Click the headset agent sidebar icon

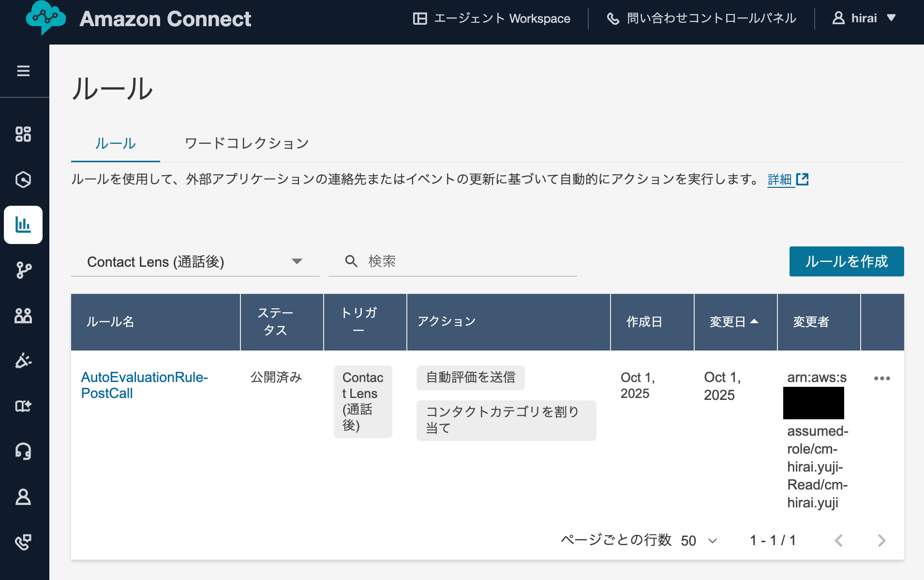[23, 452]
